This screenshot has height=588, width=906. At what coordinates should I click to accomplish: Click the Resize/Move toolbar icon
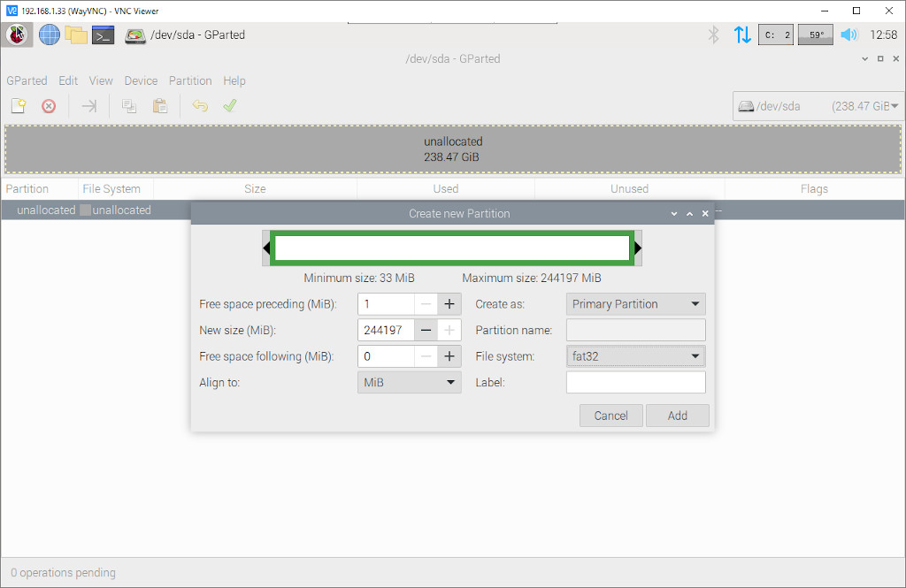tap(89, 106)
